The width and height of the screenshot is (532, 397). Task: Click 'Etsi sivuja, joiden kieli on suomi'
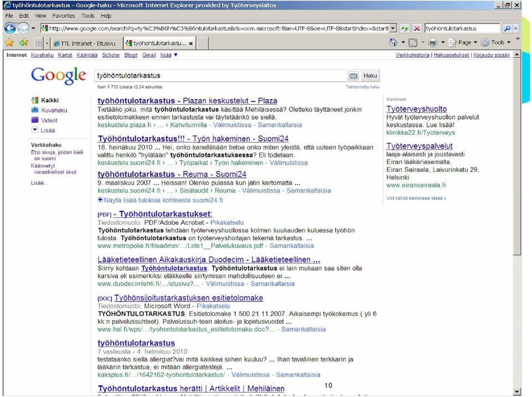coord(57,155)
